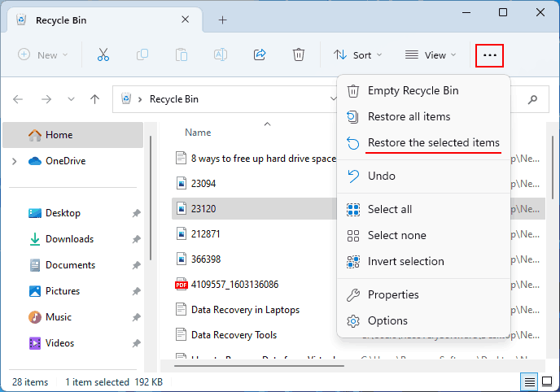This screenshot has width=560, height=392.
Task: Open Home in navigation pane
Action: tap(73, 135)
